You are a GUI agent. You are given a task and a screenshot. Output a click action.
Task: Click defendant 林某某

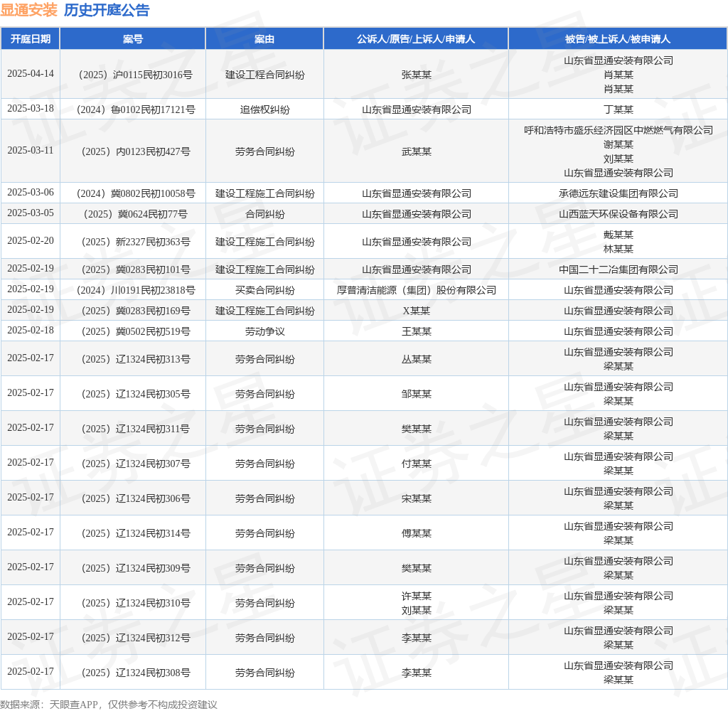coord(619,249)
